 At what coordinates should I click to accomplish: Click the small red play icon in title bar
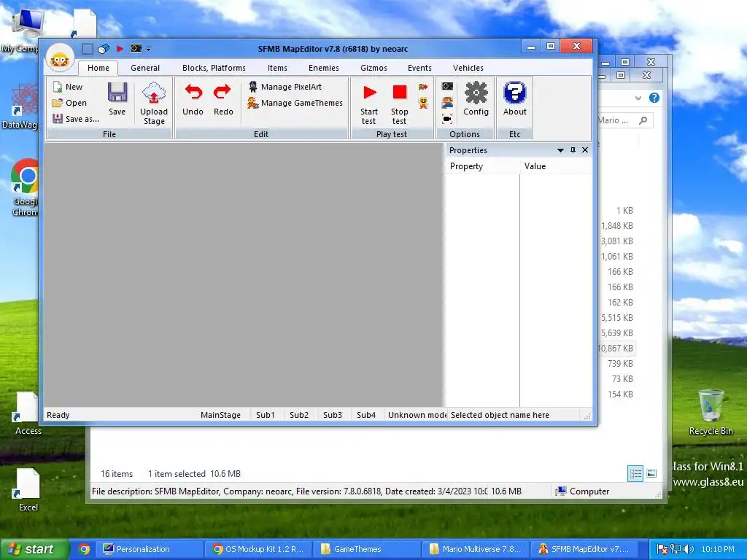pyautogui.click(x=120, y=49)
